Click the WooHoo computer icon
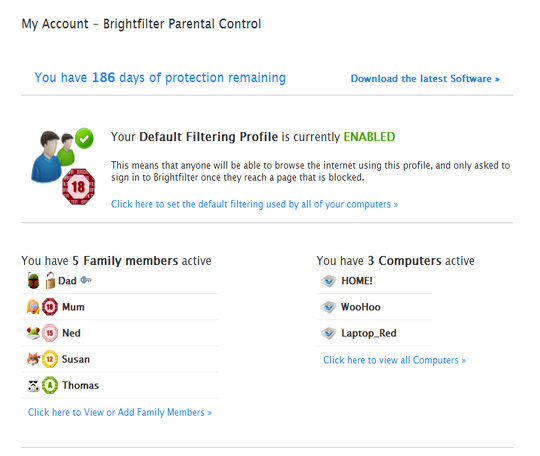 tap(329, 307)
